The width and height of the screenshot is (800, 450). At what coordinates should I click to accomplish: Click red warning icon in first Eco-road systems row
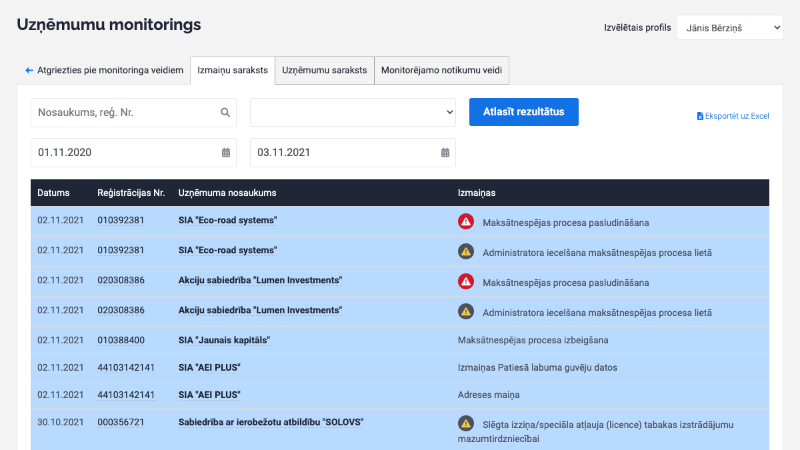pos(465,221)
